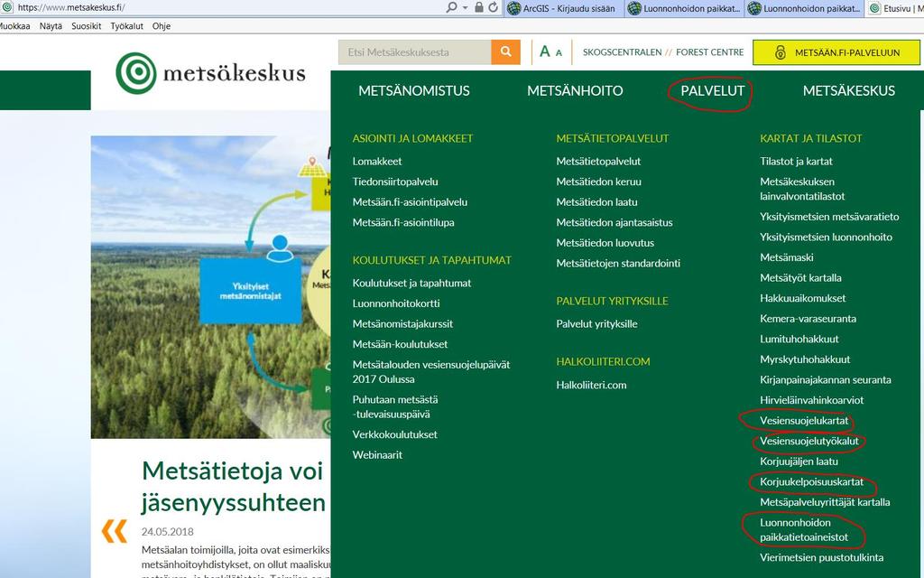Open the Webinaarit link

click(x=377, y=455)
